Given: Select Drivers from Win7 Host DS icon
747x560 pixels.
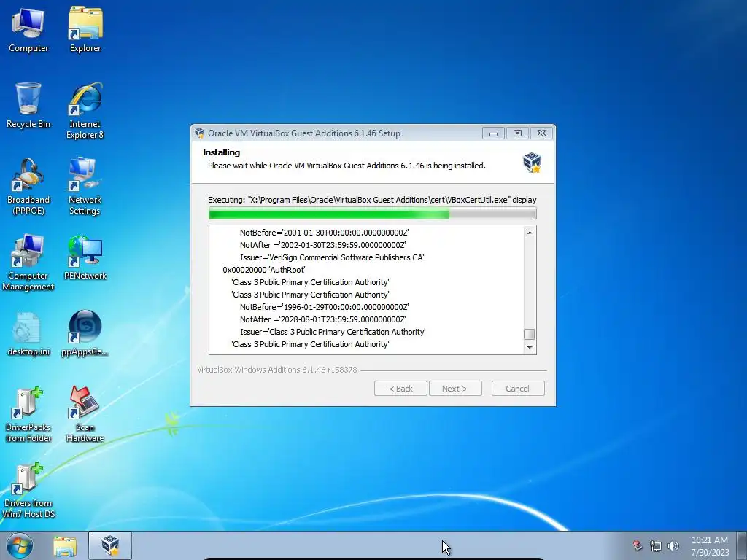Looking at the screenshot, I should [28, 491].
